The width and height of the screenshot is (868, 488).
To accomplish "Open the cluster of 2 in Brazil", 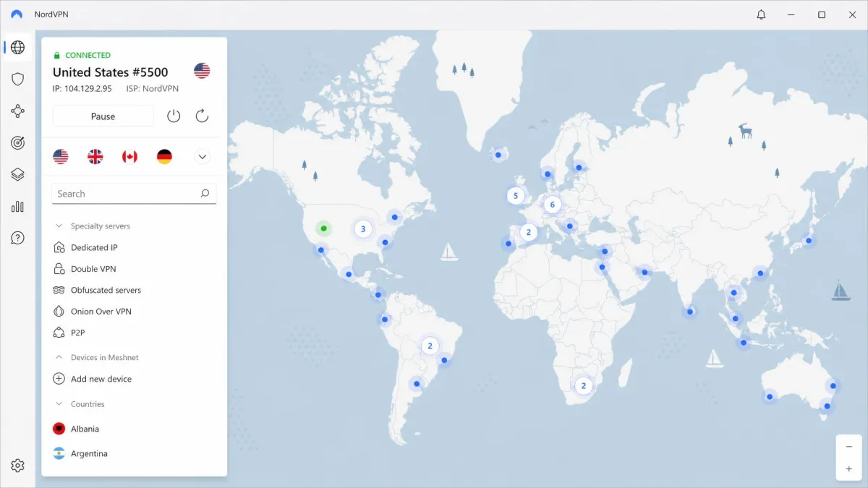I will (x=430, y=346).
